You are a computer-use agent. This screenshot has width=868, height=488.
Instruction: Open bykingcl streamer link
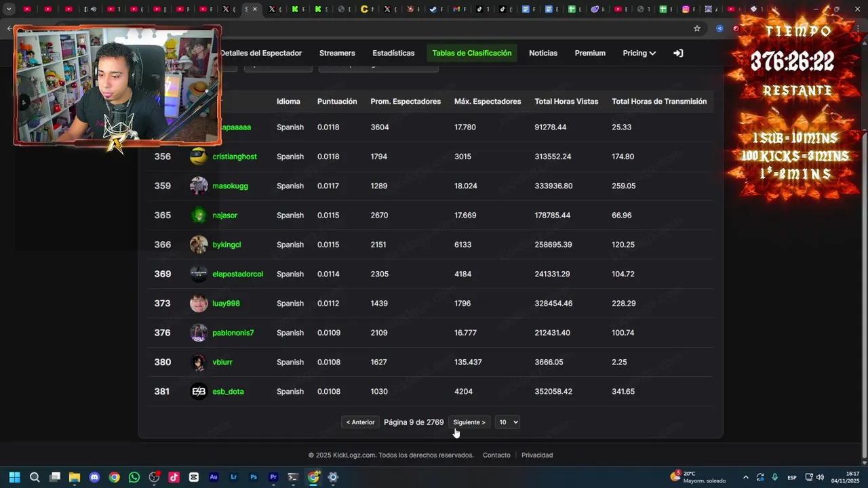click(226, 245)
